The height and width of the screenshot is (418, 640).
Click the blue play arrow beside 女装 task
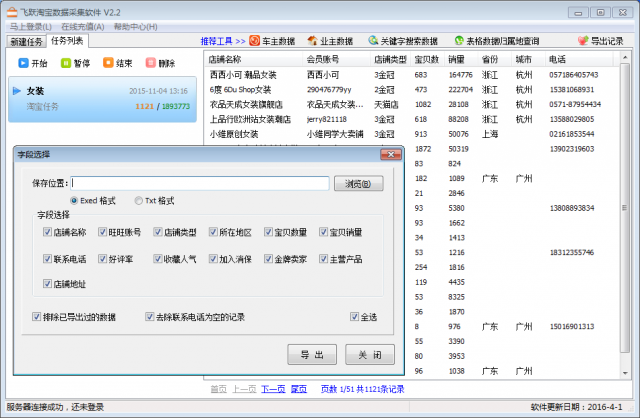coord(17,91)
